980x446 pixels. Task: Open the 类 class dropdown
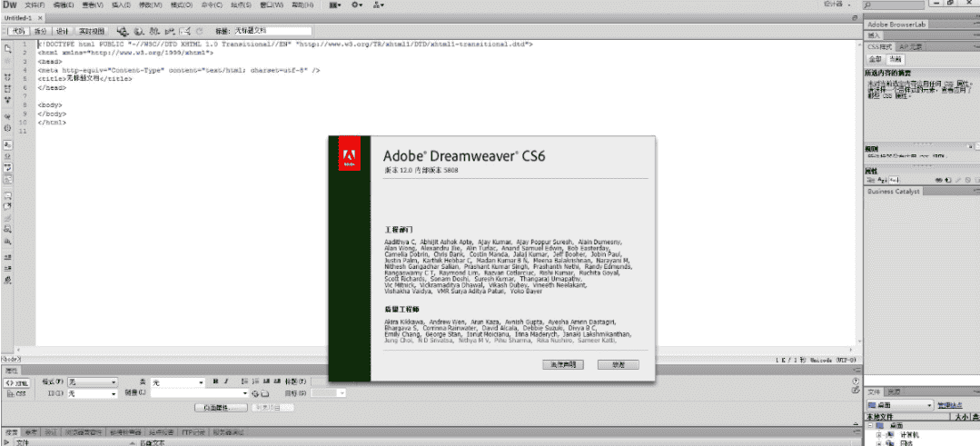click(x=177, y=382)
